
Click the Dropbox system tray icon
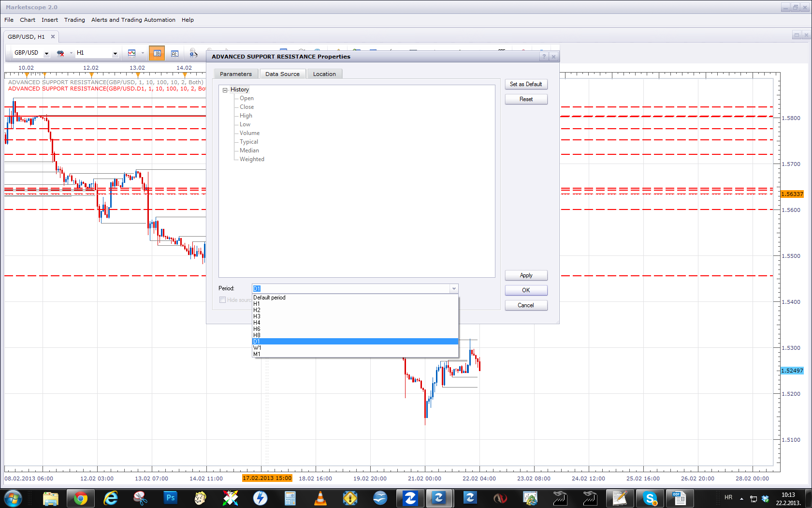coord(765,498)
